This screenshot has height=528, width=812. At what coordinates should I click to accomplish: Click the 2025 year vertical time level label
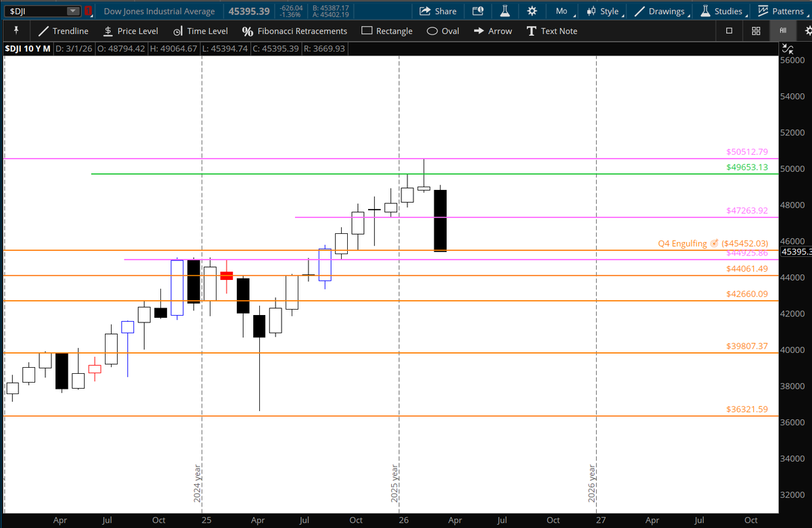click(394, 483)
